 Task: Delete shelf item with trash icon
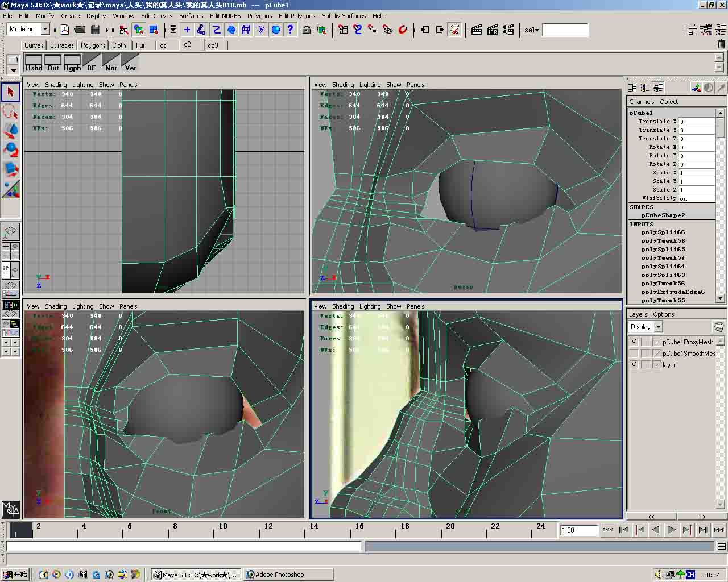[721, 44]
